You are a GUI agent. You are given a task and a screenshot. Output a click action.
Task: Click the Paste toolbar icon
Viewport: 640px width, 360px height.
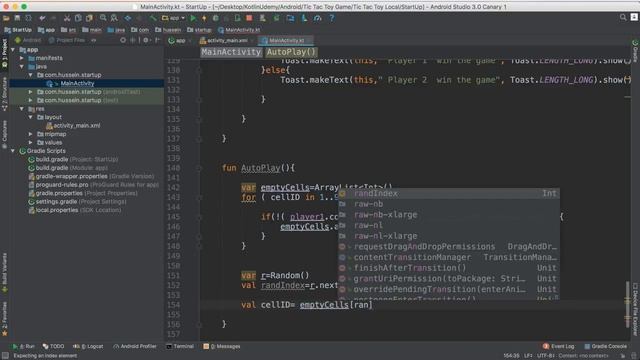click(x=89, y=18)
